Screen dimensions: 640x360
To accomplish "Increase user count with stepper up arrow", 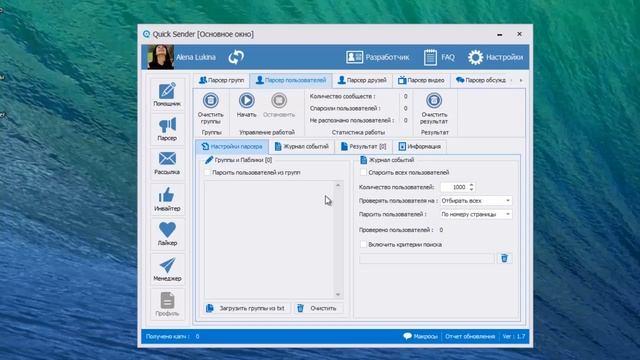I will [471, 184].
